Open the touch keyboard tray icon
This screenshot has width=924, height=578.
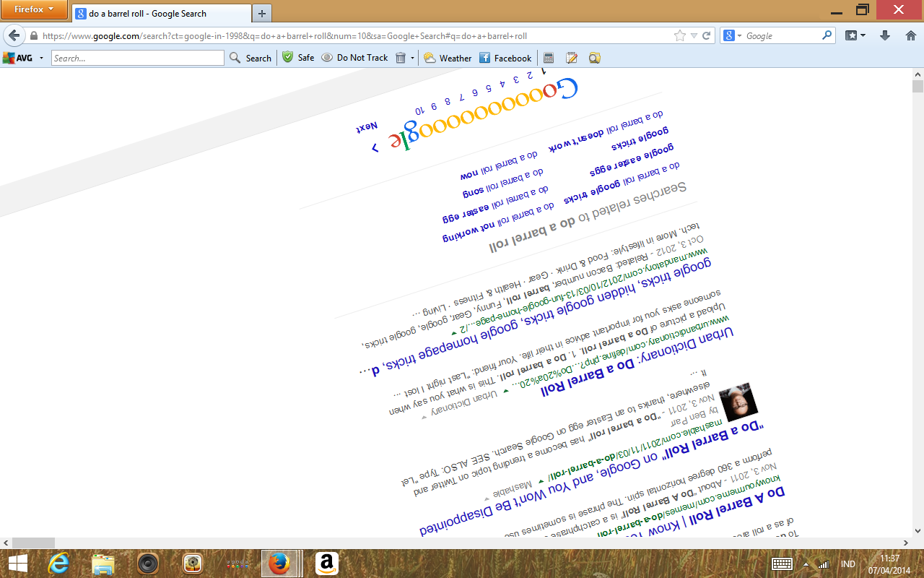click(783, 564)
